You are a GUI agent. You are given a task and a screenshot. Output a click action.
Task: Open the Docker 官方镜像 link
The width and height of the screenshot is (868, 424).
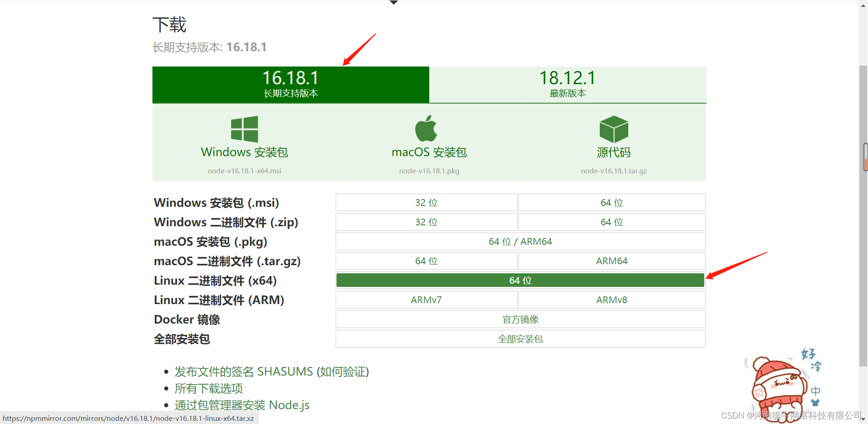pos(521,319)
